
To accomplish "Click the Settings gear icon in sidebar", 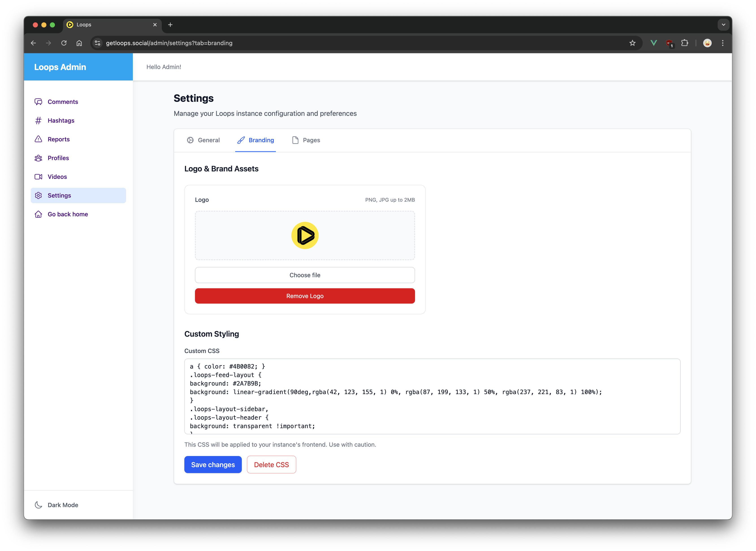I will [x=38, y=195].
